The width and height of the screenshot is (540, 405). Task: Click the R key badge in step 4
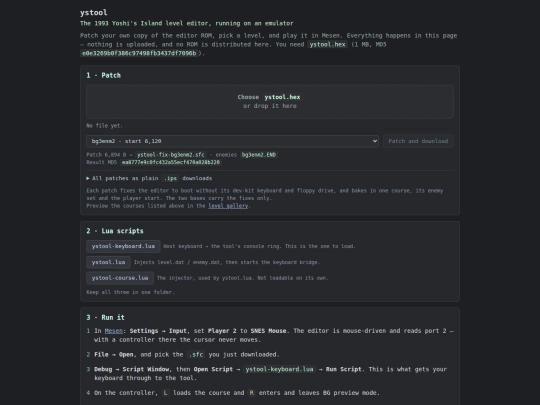[252, 393]
